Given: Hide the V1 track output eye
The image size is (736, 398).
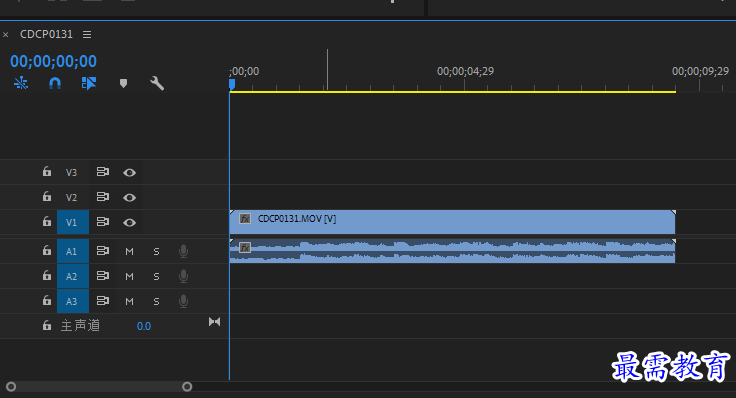Looking at the screenshot, I should (130, 222).
